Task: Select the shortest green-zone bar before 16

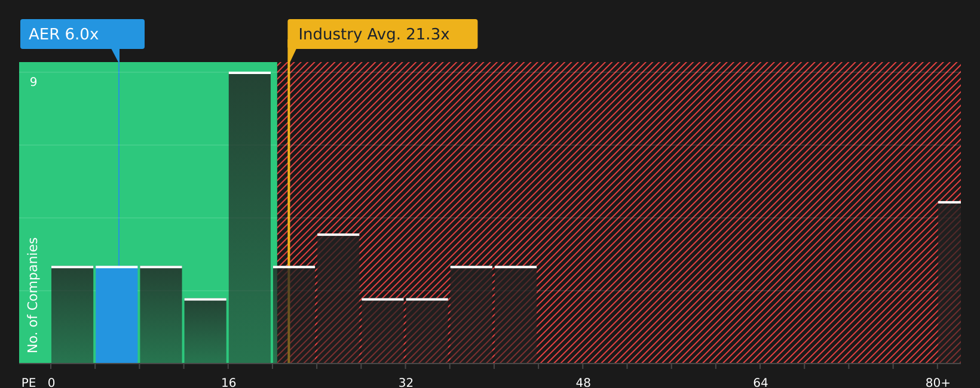Action: 206,331
